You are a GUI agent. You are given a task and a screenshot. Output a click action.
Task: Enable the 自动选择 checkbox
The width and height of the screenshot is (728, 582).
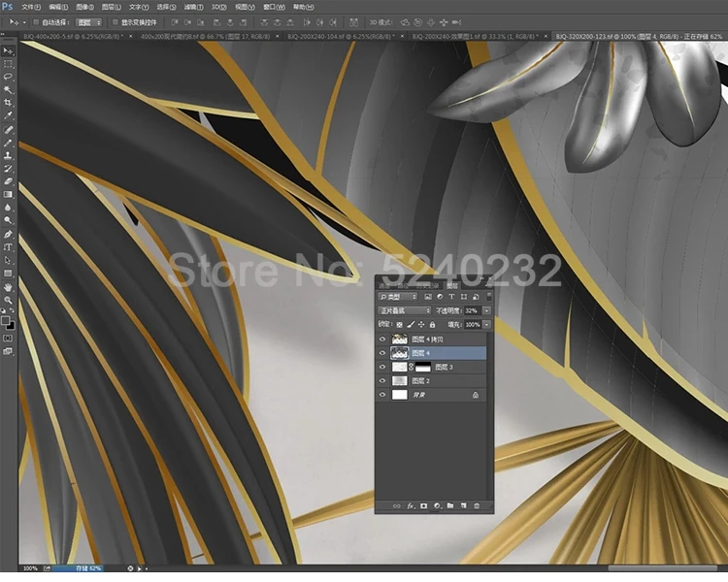click(x=36, y=21)
